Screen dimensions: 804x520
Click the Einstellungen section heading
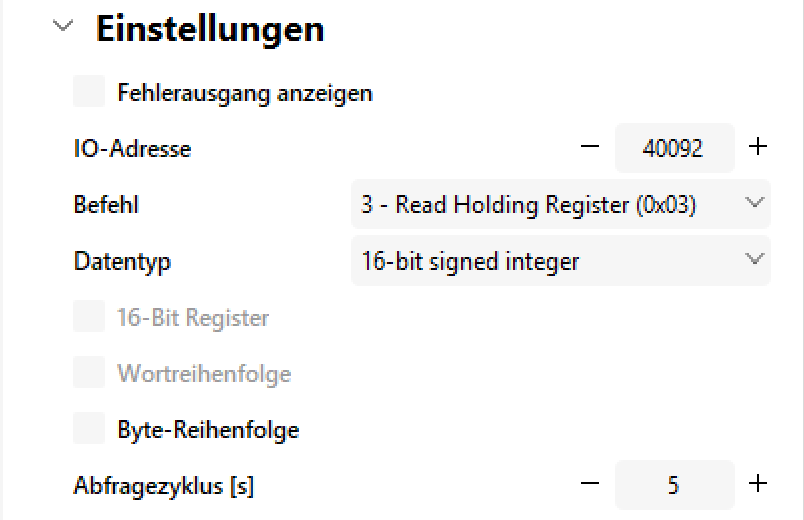(210, 29)
